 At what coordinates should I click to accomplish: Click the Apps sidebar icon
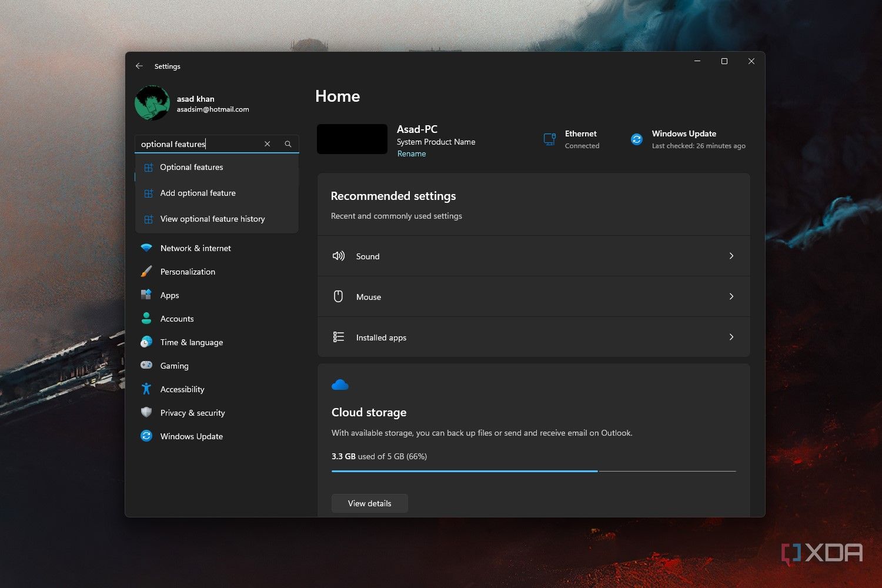[146, 295]
